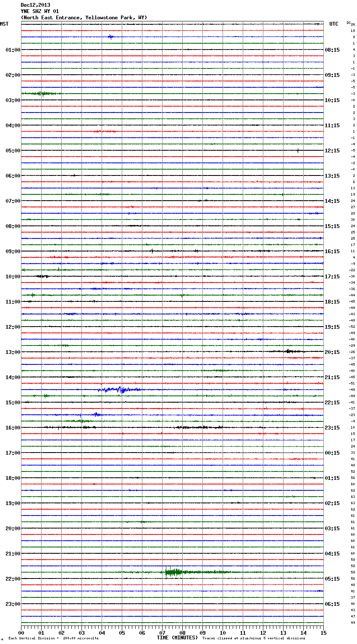Select the 03:00 MST hour label
This screenshot has width=357, height=644.
(13, 100)
